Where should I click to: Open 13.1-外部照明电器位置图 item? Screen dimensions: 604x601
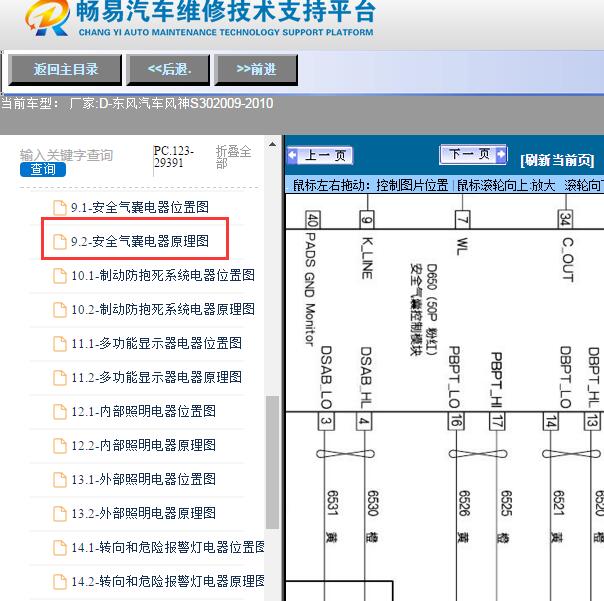point(143,479)
